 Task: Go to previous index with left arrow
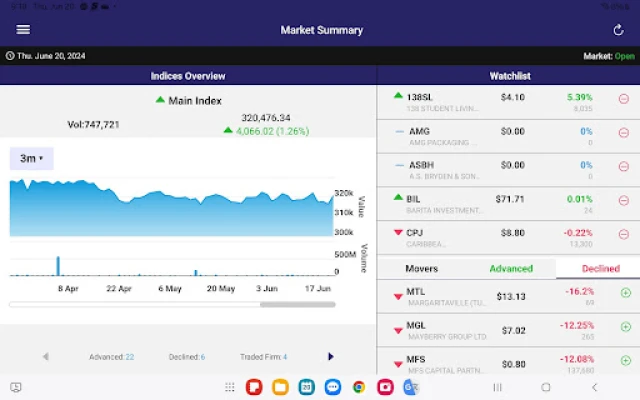point(45,356)
